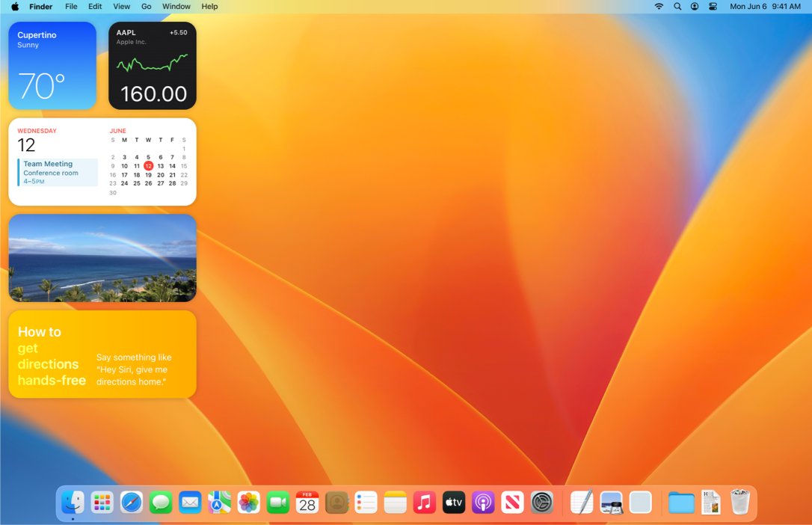Click the Wi-Fi status icon

click(659, 6)
